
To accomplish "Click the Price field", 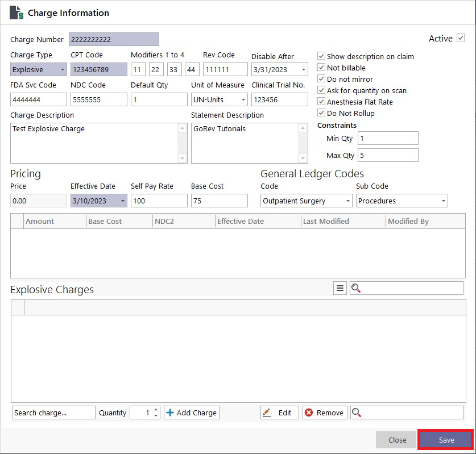I will [39, 201].
